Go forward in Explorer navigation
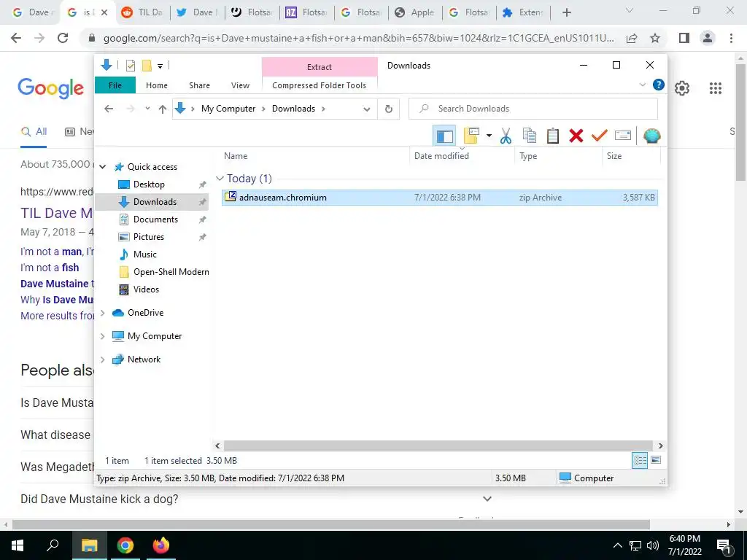 [x=131, y=109]
